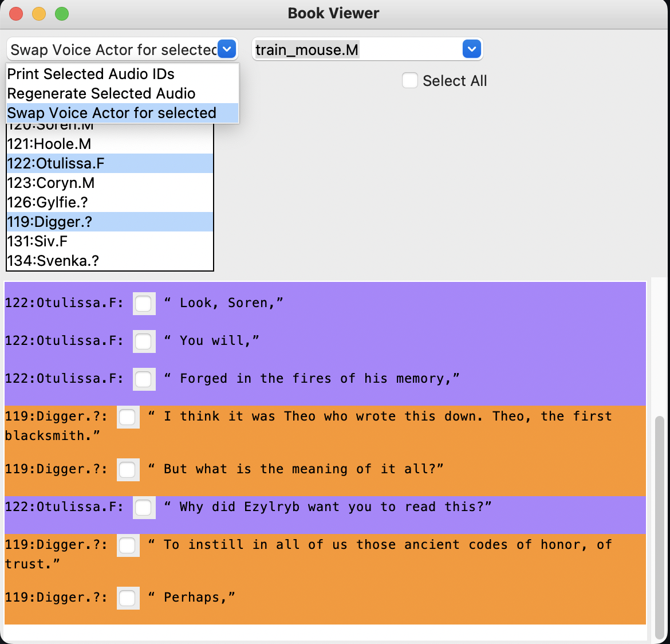The width and height of the screenshot is (670, 644).
Task: Mark the "To instill in all of us" checkbox
Action: pos(128,545)
